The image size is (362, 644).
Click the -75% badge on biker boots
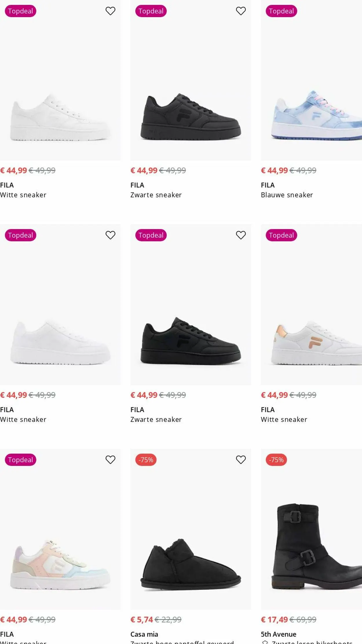(276, 460)
